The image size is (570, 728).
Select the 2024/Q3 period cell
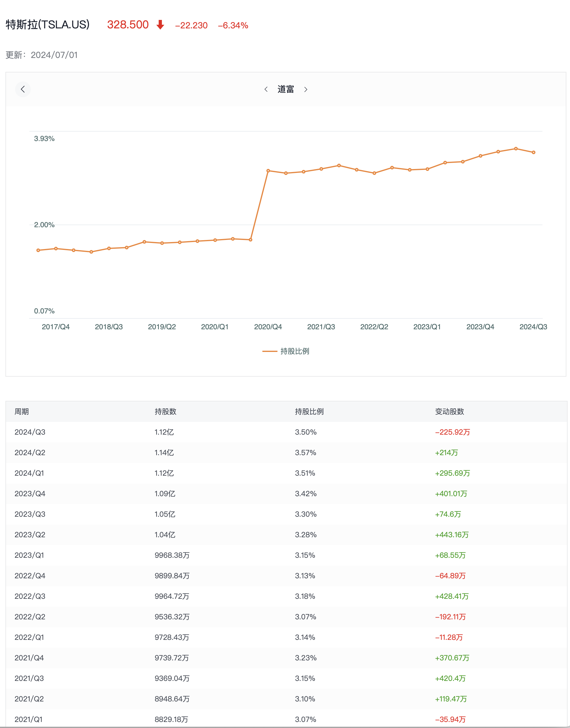tap(30, 432)
